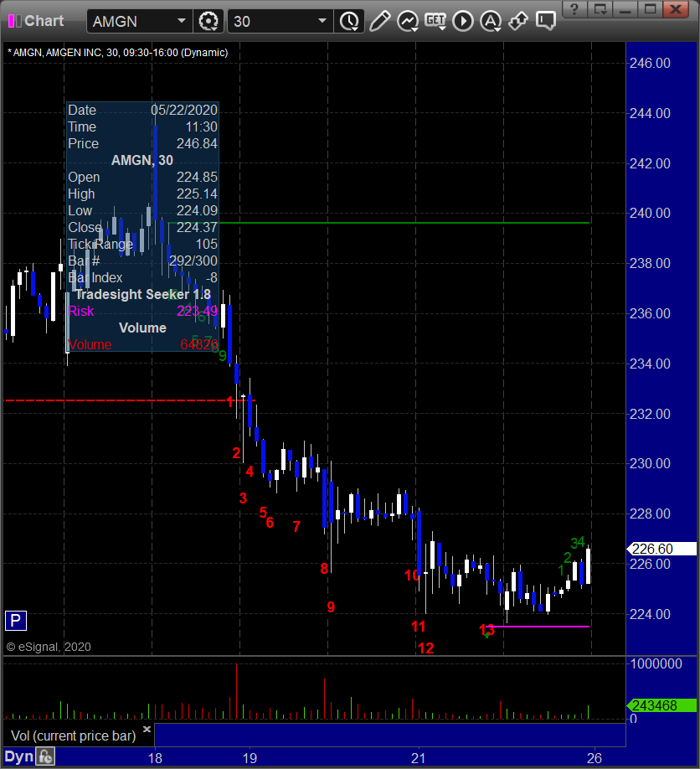This screenshot has width=700, height=769.
Task: Click the 224.00 price axis label
Action: (650, 613)
